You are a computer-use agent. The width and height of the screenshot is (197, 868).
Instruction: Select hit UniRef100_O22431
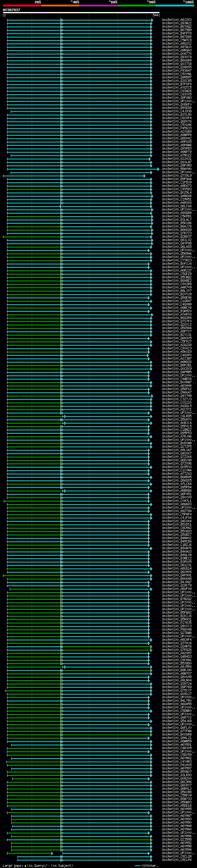pyautogui.click(x=176, y=159)
